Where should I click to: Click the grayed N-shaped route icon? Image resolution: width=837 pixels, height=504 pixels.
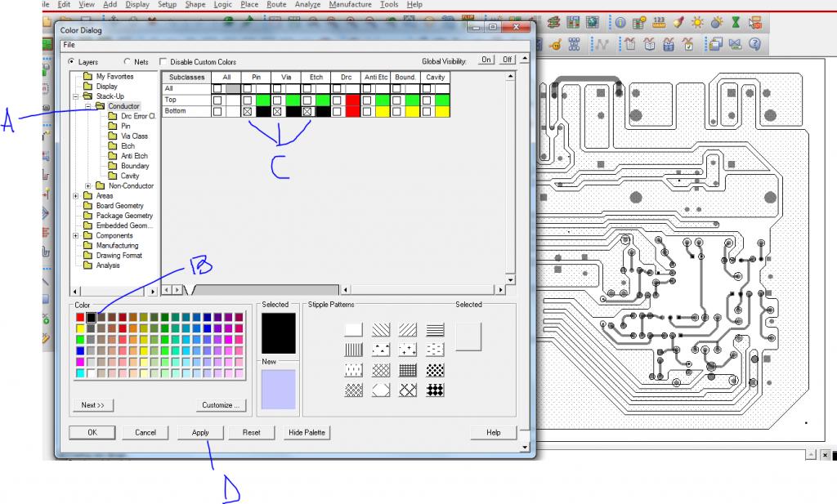click(602, 44)
